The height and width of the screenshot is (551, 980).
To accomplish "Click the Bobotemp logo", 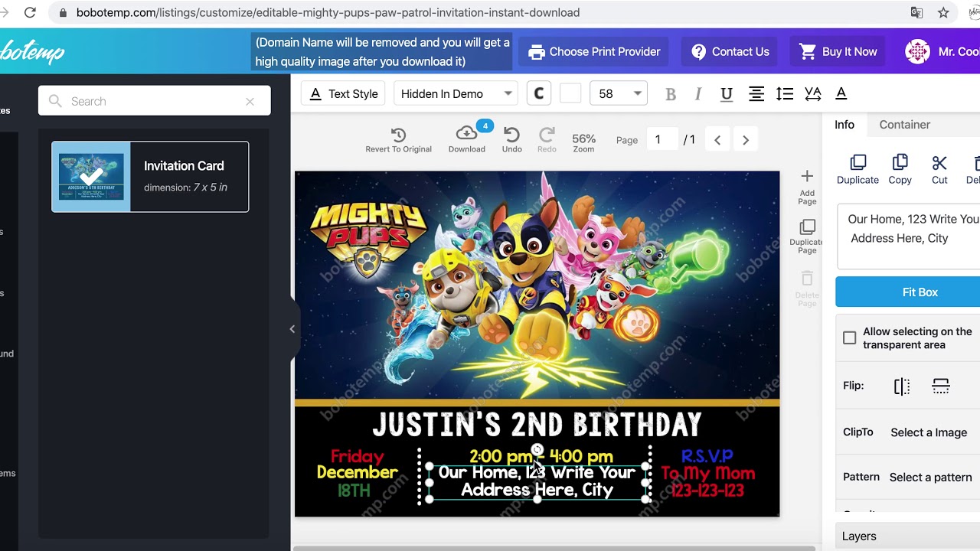I will tap(32, 52).
